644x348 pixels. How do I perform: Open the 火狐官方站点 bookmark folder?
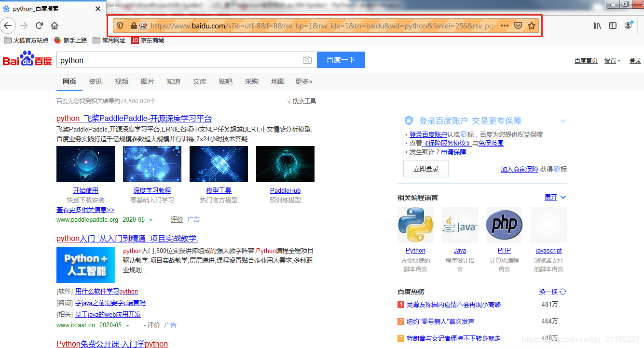(26, 40)
